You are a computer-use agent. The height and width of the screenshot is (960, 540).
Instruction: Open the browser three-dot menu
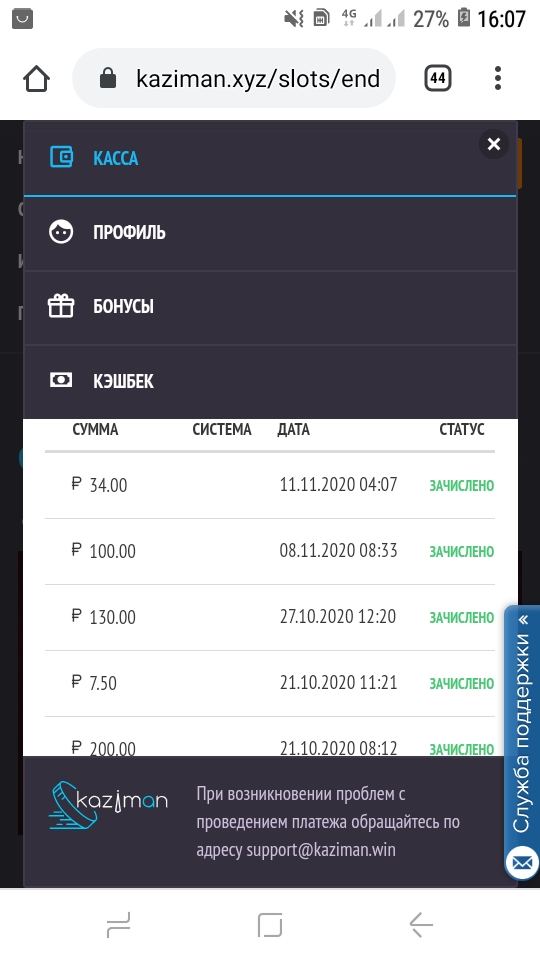tap(498, 78)
